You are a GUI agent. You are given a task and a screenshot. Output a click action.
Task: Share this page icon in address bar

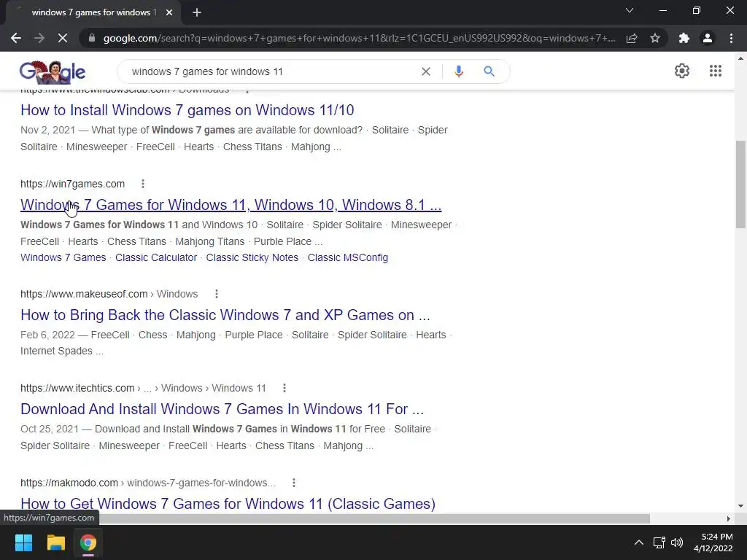[x=632, y=38]
